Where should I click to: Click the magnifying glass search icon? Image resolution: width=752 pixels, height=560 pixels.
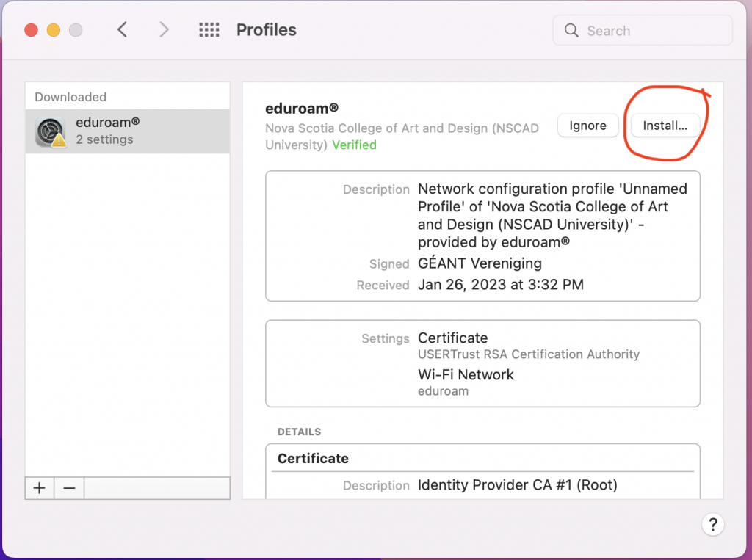click(x=571, y=31)
